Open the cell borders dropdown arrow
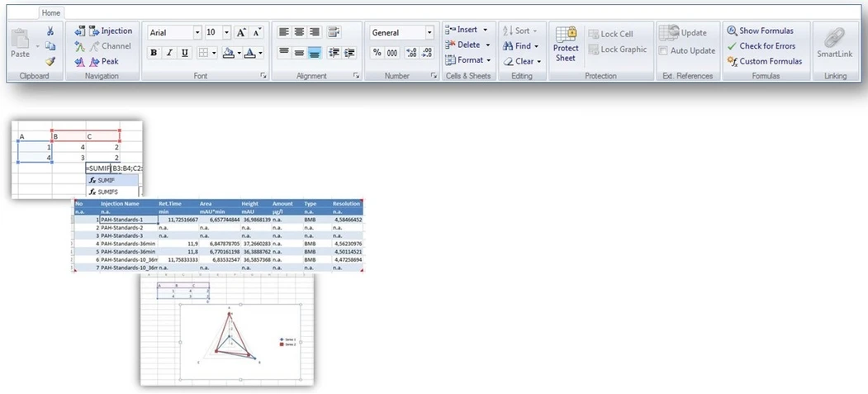This screenshot has width=868, height=394. (x=215, y=53)
